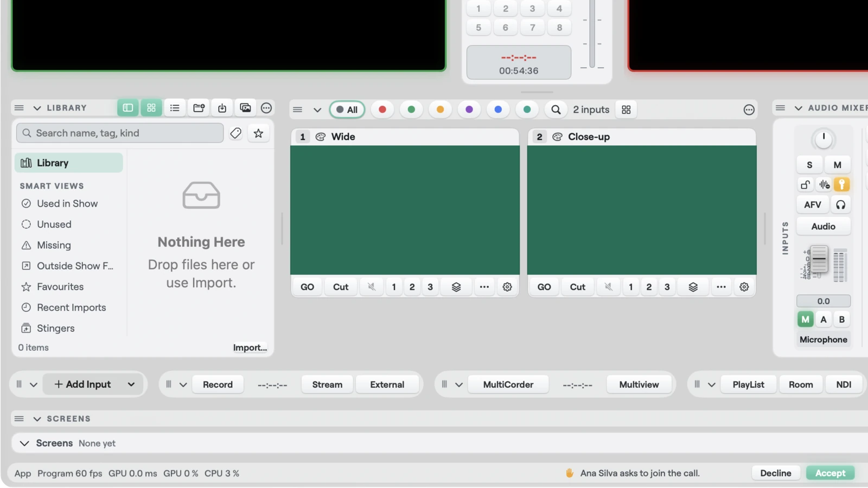This screenshot has height=488, width=868.
Task: Mute audio on Wide input
Action: click(x=372, y=287)
